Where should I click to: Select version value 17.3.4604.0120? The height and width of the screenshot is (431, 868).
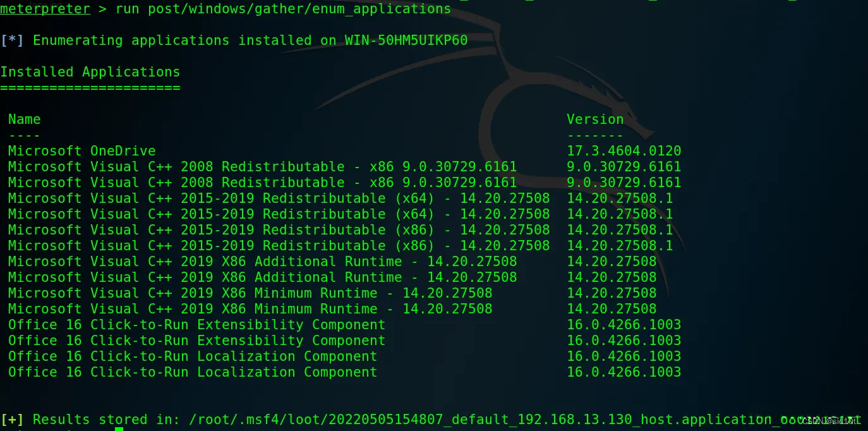(624, 151)
